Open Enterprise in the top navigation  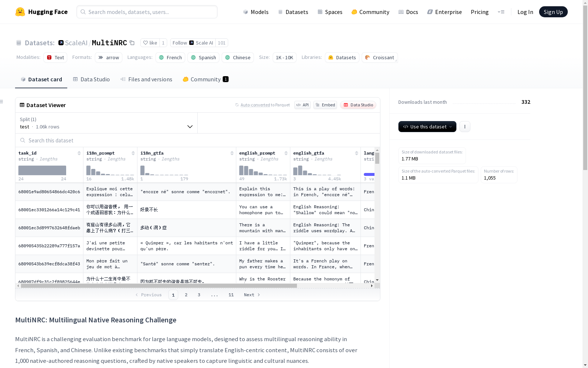point(444,12)
